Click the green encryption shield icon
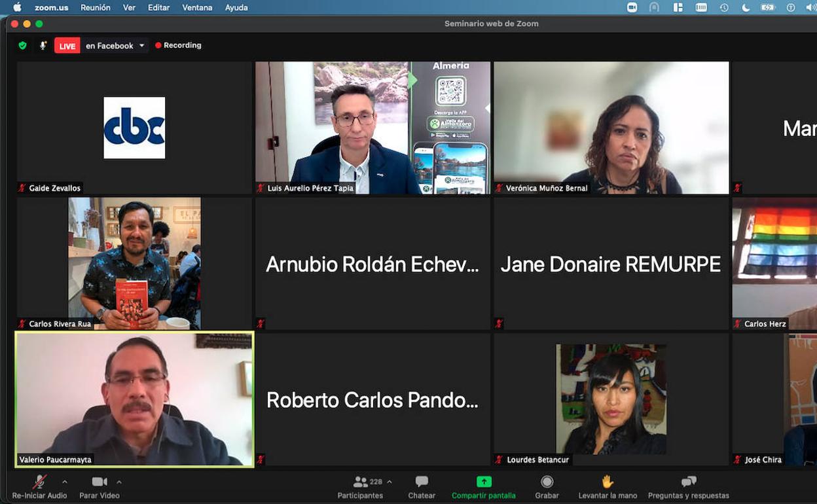Image resolution: width=817 pixels, height=504 pixels. tap(23, 46)
